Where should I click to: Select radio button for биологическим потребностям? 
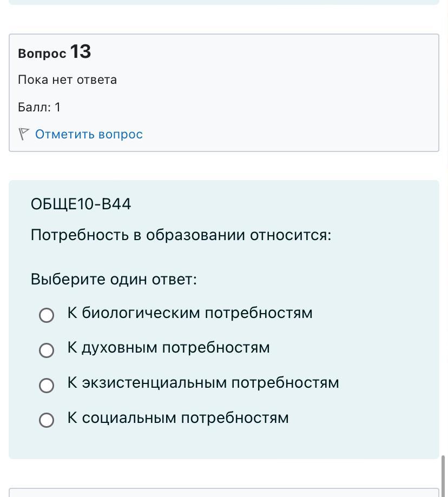tap(47, 315)
